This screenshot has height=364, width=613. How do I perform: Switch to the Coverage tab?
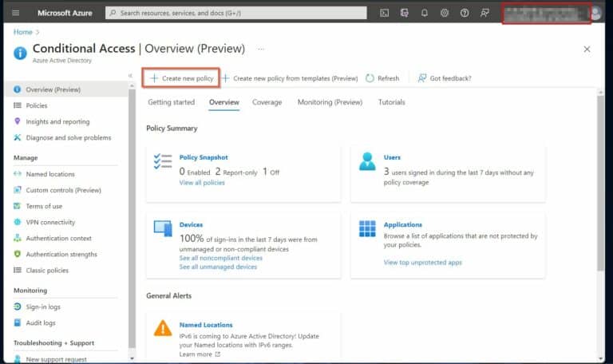267,102
